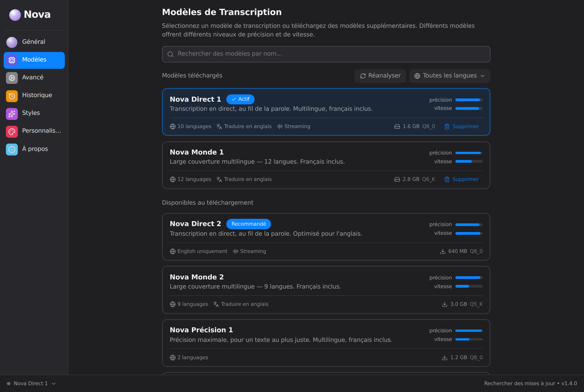Expand the Nova Direct 1 status bar selector
This screenshot has height=392, width=584.
coord(31,383)
